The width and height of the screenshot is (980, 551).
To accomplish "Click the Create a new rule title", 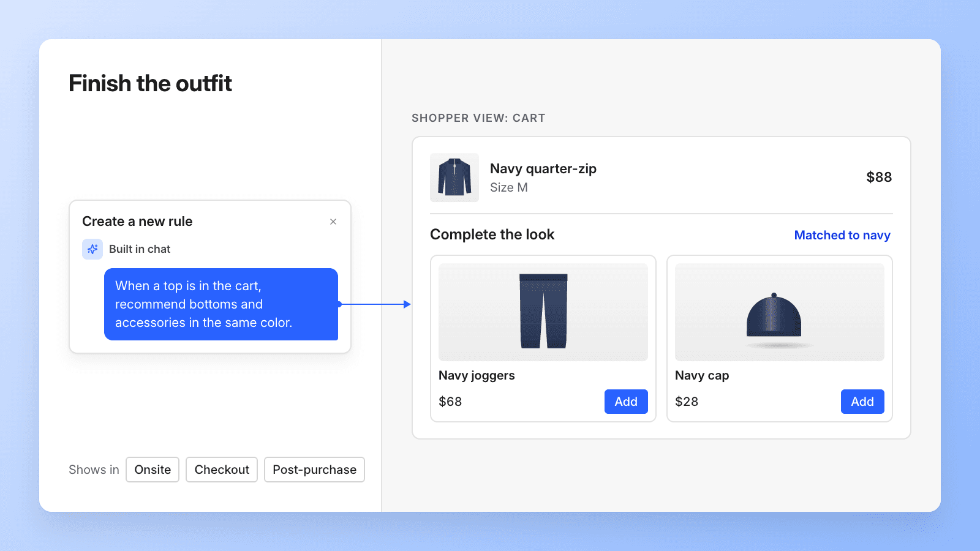I will pyautogui.click(x=137, y=222).
